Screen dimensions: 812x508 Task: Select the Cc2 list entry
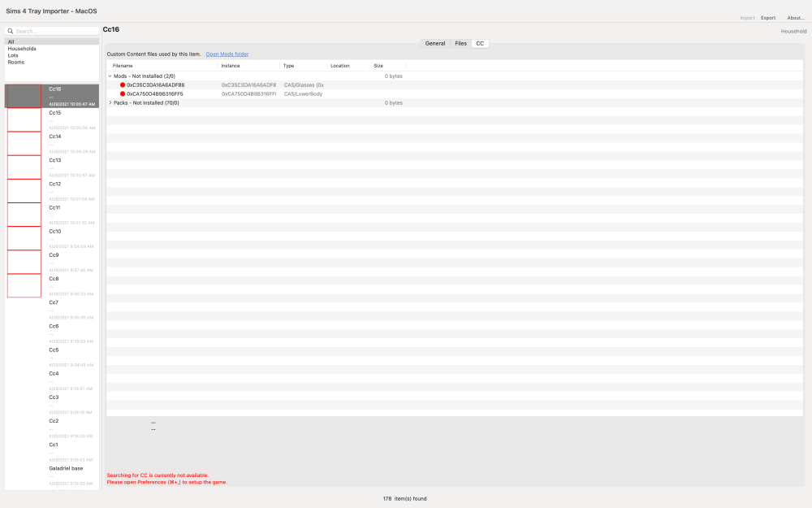[x=52, y=428]
